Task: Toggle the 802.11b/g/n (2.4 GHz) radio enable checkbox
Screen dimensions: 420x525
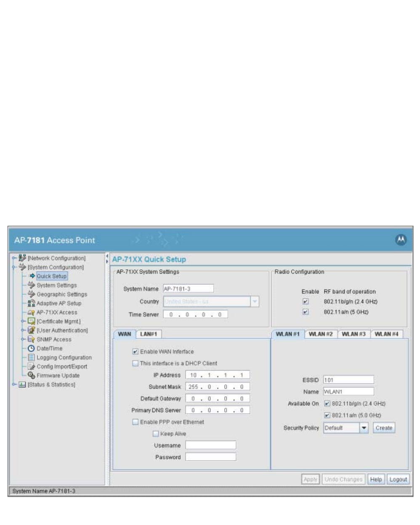Action: (x=306, y=301)
